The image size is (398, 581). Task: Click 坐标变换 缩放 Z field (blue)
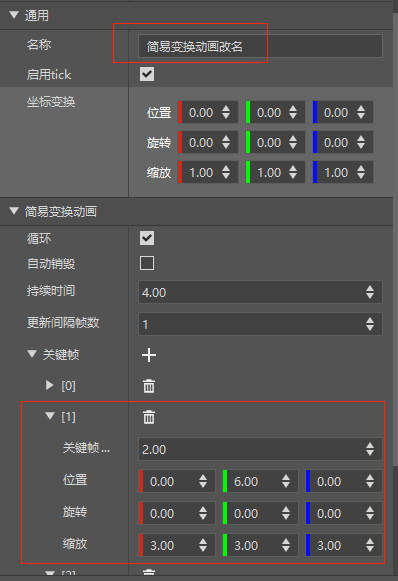[343, 172]
